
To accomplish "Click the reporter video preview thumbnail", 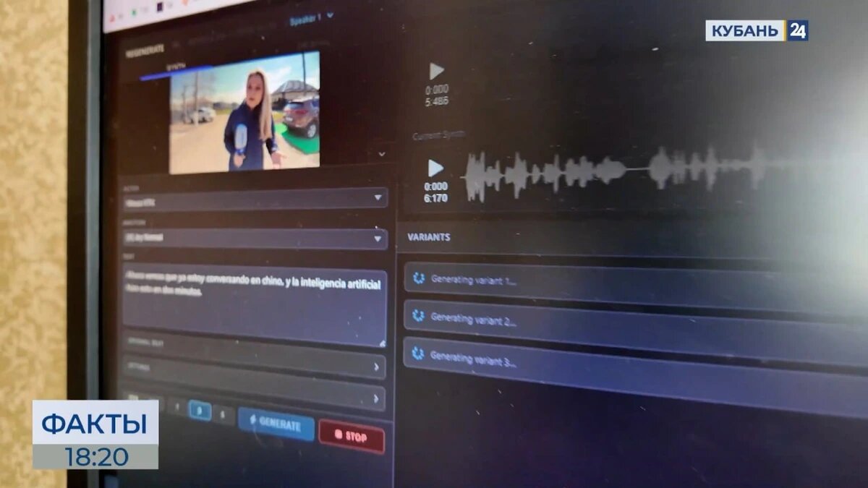I will click(244, 113).
